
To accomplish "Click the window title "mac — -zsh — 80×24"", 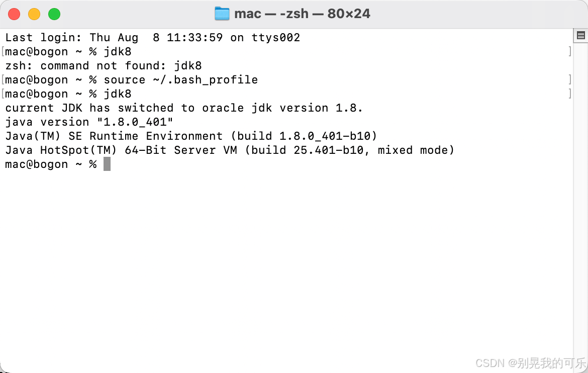I will pos(302,14).
